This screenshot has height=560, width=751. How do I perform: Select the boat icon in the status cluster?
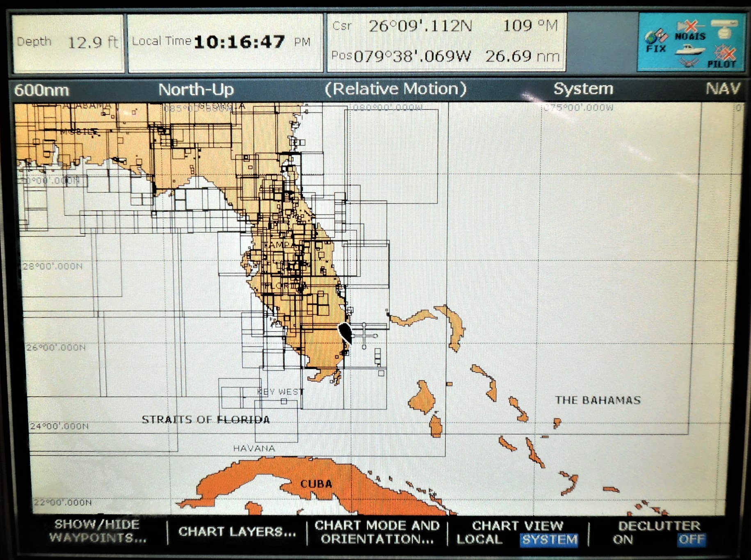[x=691, y=50]
